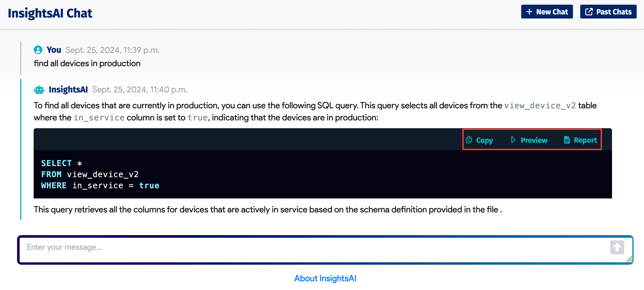Click the 'This query retrieves all the columns' sentence
Image resolution: width=644 pixels, height=290 pixels.
[268, 209]
